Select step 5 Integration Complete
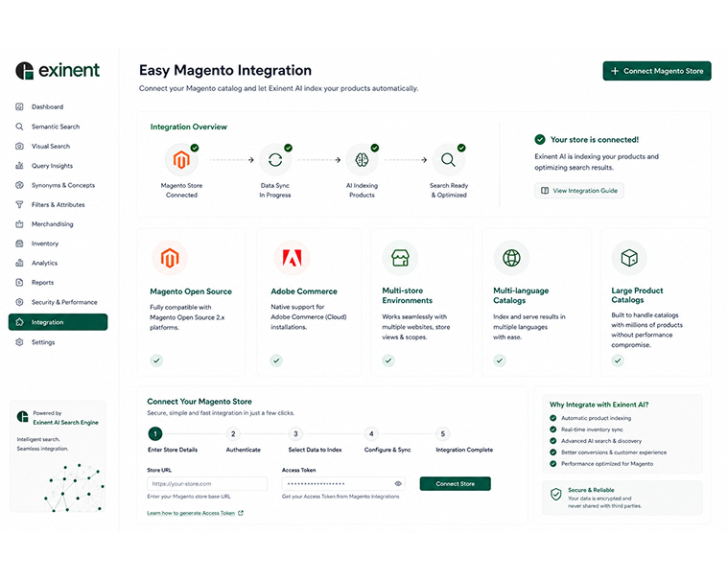728x581 pixels. coord(442,434)
